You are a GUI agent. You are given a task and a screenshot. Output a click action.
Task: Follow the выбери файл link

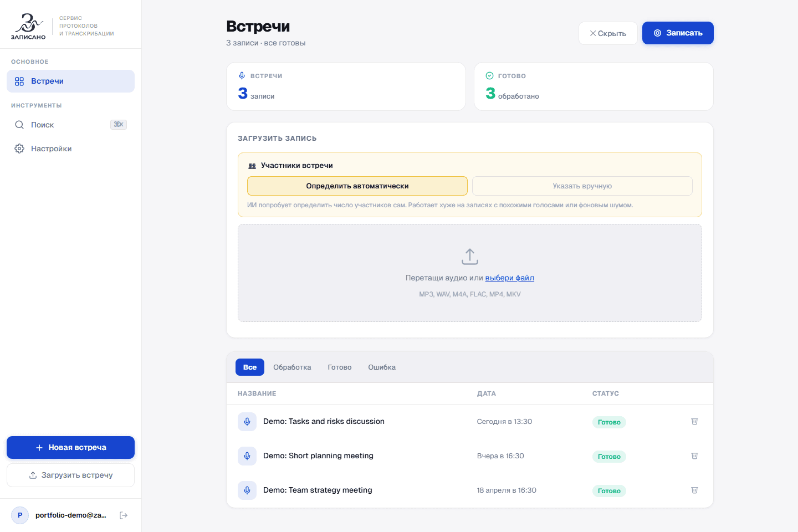(510, 278)
